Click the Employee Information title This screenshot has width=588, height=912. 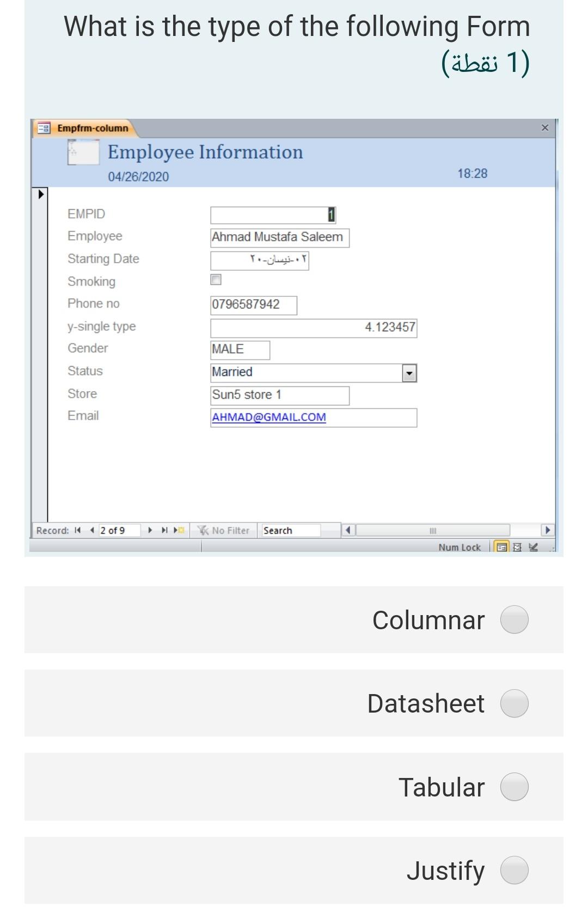pyautogui.click(x=205, y=152)
